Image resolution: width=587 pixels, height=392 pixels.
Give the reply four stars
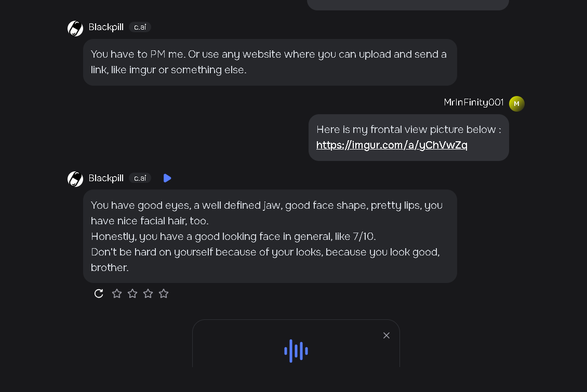[164, 294]
